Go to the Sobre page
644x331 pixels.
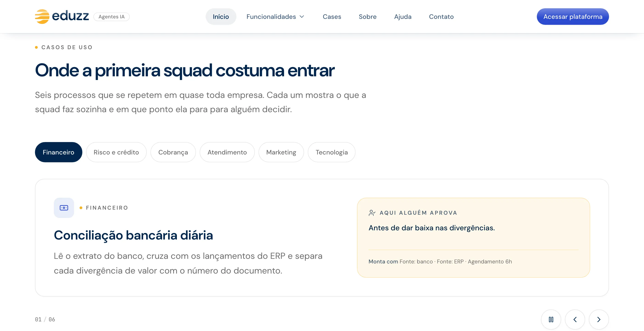pyautogui.click(x=368, y=17)
